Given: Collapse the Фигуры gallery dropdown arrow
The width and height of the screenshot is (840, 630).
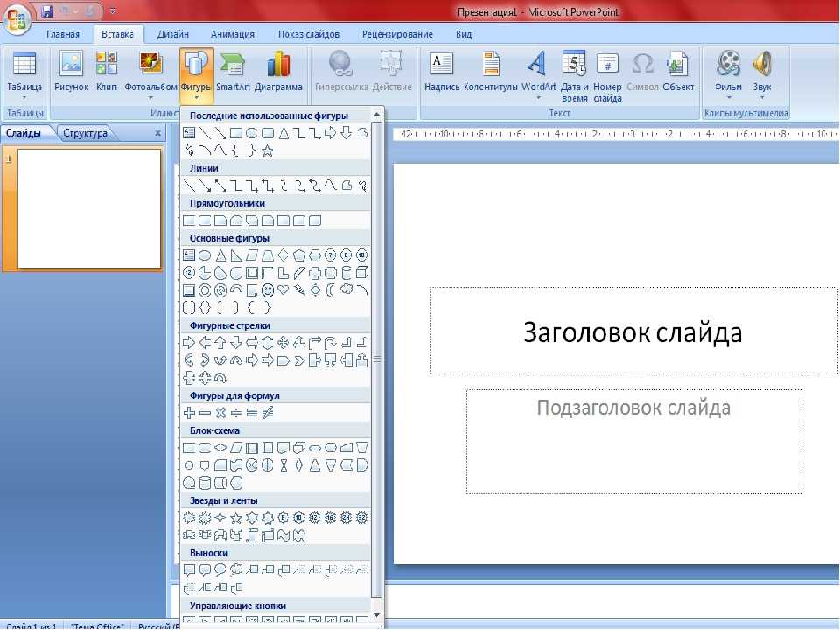Looking at the screenshot, I should [x=197, y=97].
